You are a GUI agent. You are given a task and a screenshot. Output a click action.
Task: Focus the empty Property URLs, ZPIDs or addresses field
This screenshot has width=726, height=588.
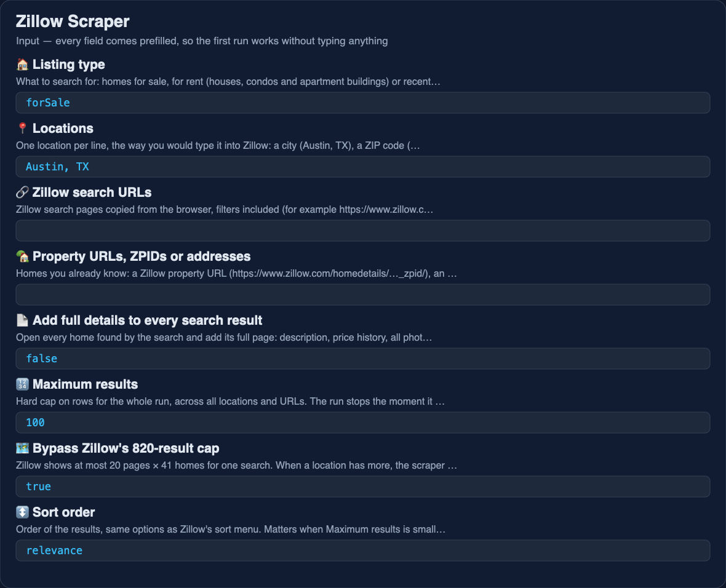click(x=363, y=294)
